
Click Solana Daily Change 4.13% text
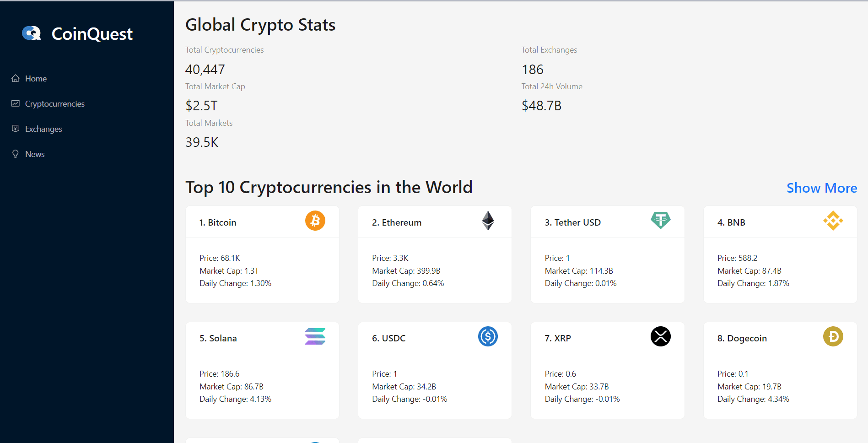tap(235, 399)
